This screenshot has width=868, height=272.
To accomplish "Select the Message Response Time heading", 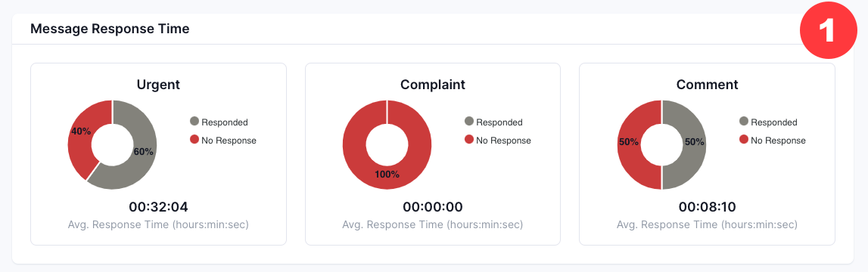I will click(x=110, y=29).
